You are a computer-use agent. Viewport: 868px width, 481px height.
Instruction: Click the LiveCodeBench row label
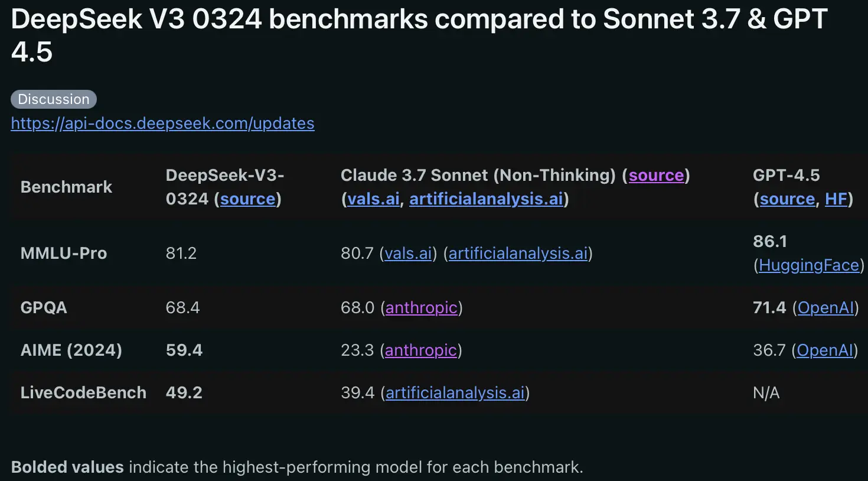tap(83, 393)
